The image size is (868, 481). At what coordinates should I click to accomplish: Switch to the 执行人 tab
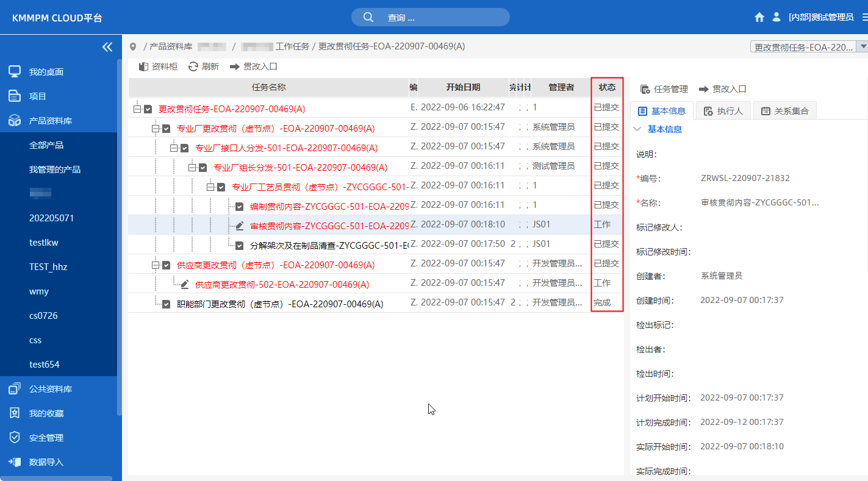coord(723,111)
